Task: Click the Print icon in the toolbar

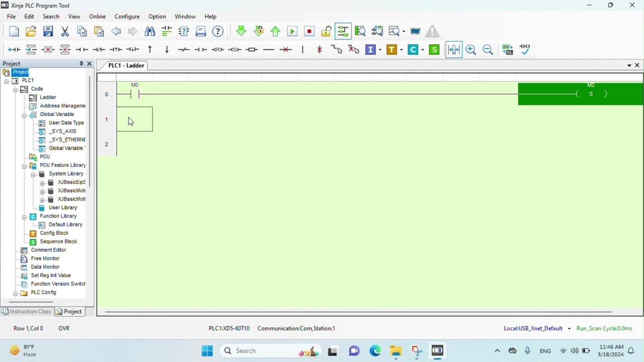Action: point(201,31)
